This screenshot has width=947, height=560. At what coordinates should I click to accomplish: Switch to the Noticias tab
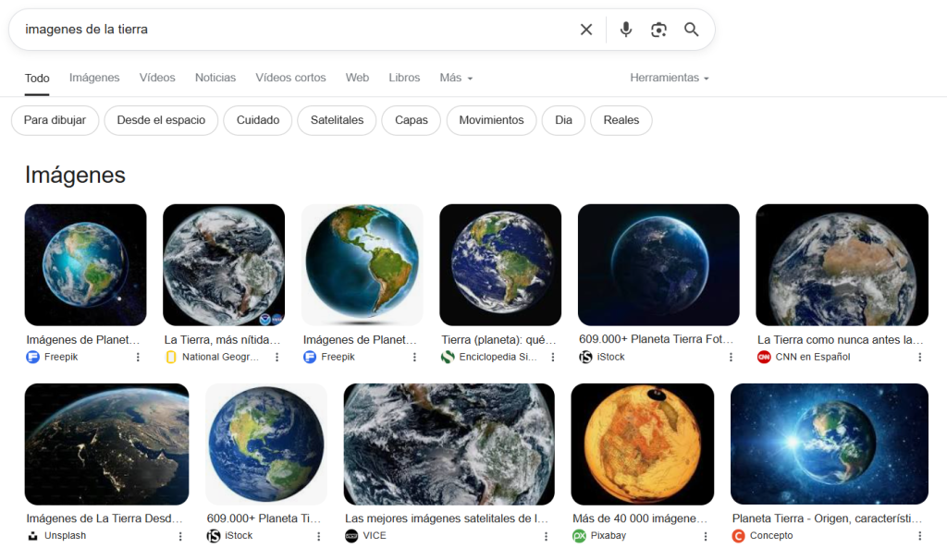(215, 78)
